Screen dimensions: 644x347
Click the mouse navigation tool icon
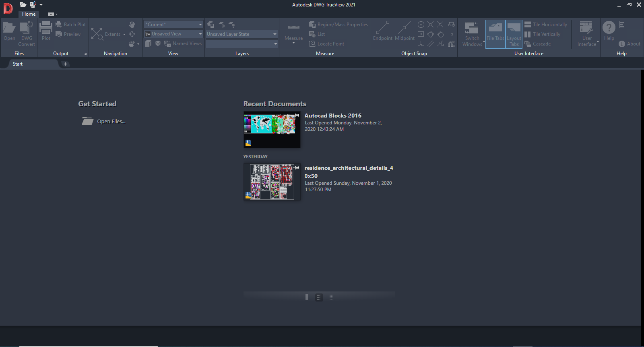point(132,44)
